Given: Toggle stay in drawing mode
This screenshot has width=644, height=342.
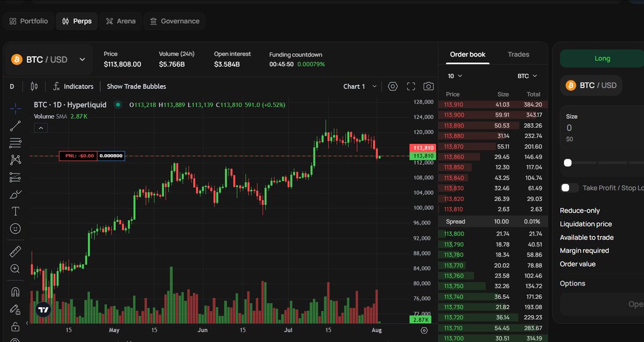Looking at the screenshot, I should 16,309.
